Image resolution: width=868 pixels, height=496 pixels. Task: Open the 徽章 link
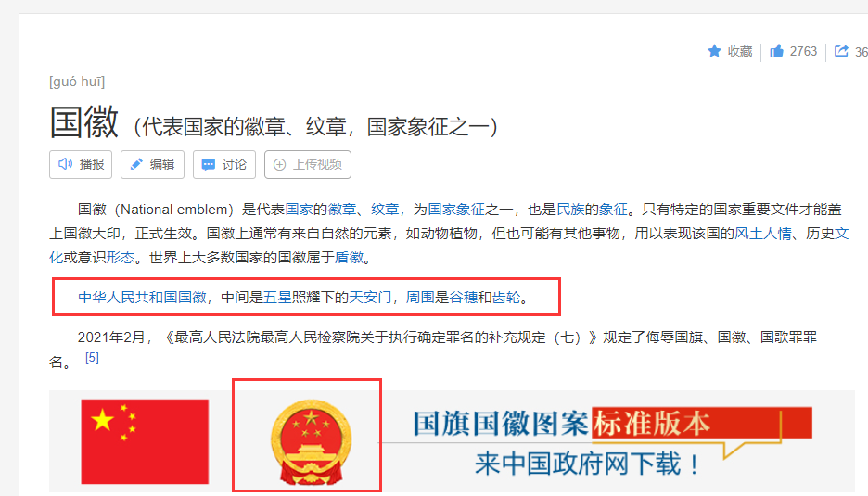[342, 210]
